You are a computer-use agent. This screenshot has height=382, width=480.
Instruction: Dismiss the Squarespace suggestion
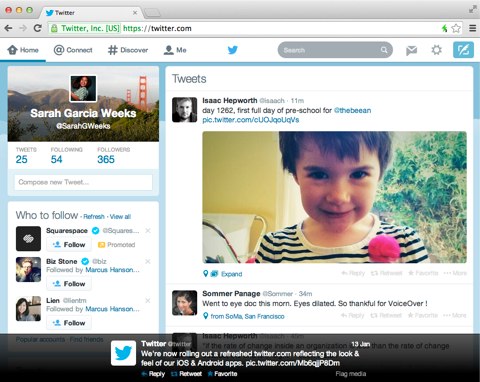(148, 231)
